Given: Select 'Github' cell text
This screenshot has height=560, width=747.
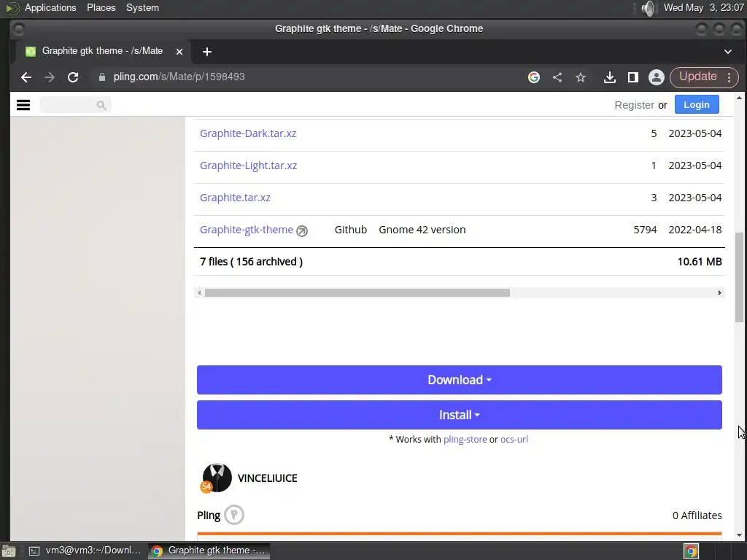Looking at the screenshot, I should (x=351, y=230).
